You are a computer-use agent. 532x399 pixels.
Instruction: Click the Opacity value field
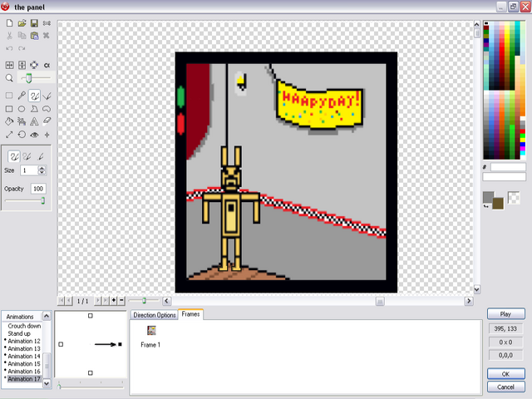[x=38, y=189]
